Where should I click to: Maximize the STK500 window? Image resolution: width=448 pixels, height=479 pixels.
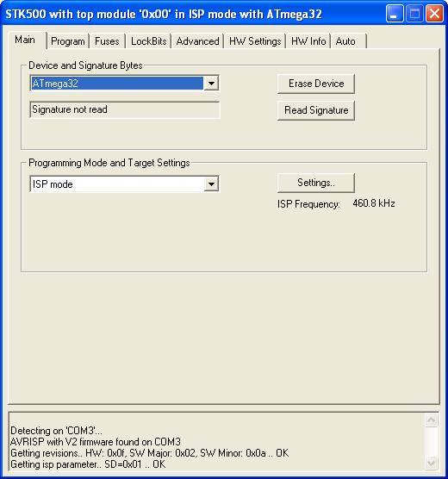[414, 14]
